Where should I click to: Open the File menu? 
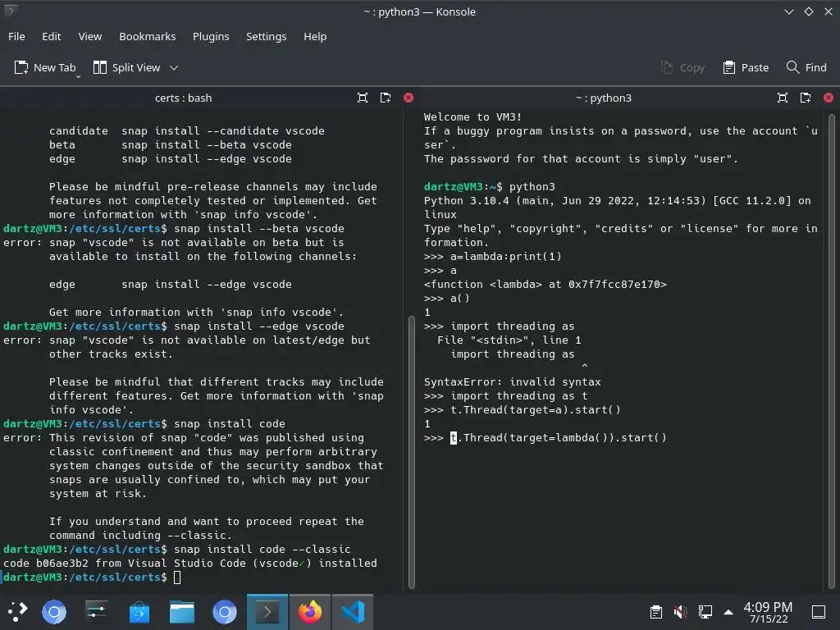16,36
